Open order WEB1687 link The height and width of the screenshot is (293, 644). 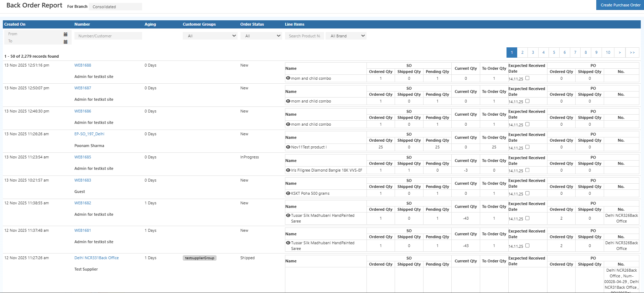[83, 88]
